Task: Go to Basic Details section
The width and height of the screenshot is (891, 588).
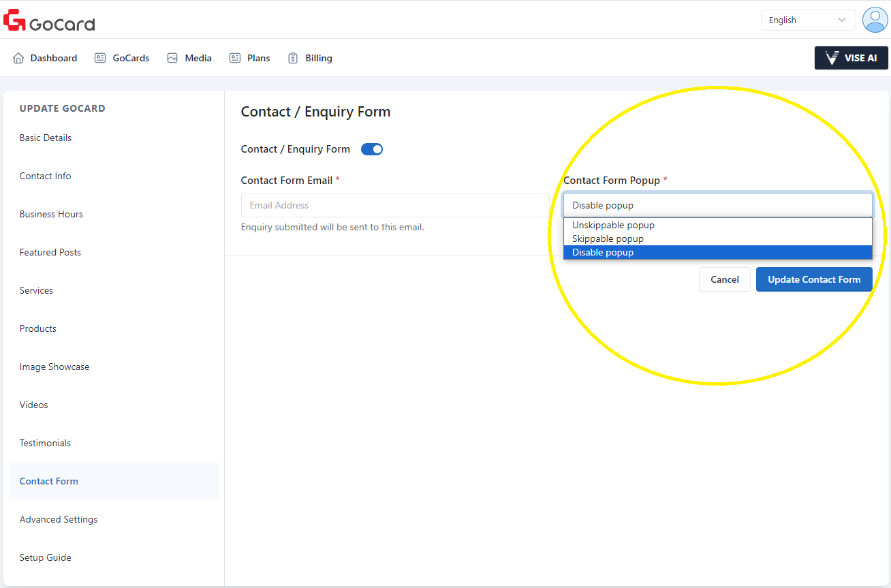Action: coord(46,138)
